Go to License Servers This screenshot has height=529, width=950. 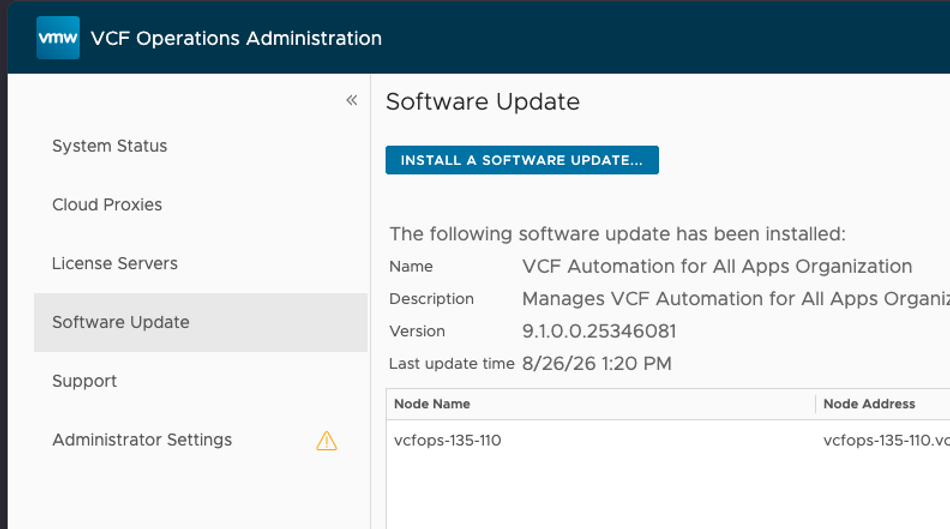pos(115,264)
